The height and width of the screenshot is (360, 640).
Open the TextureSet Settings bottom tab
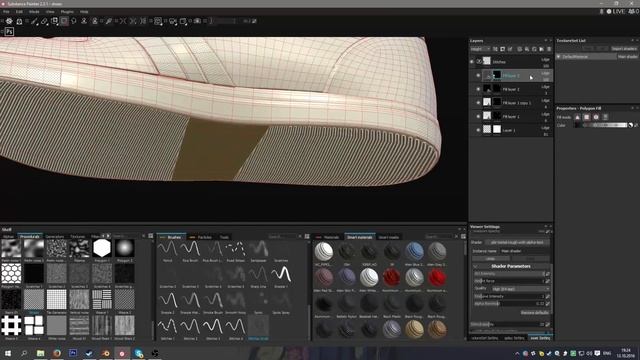(485, 338)
